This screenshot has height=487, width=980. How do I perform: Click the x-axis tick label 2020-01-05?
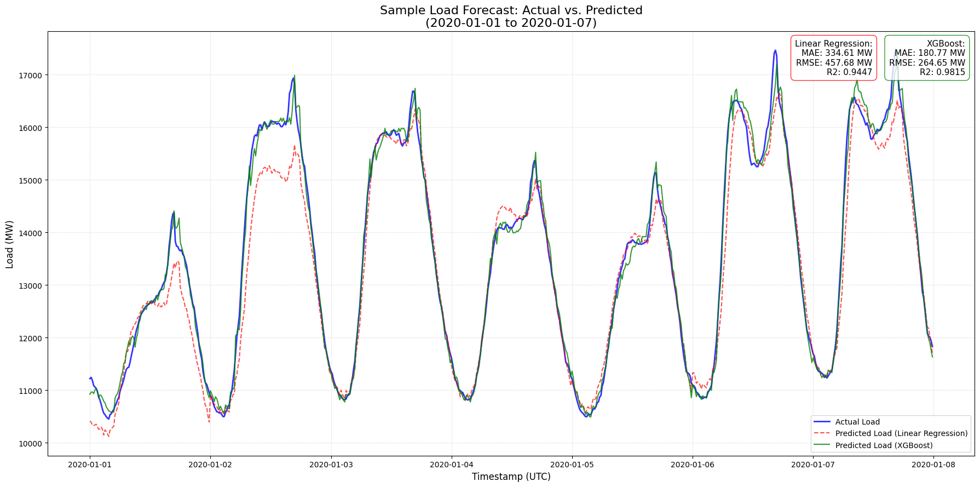click(x=572, y=465)
